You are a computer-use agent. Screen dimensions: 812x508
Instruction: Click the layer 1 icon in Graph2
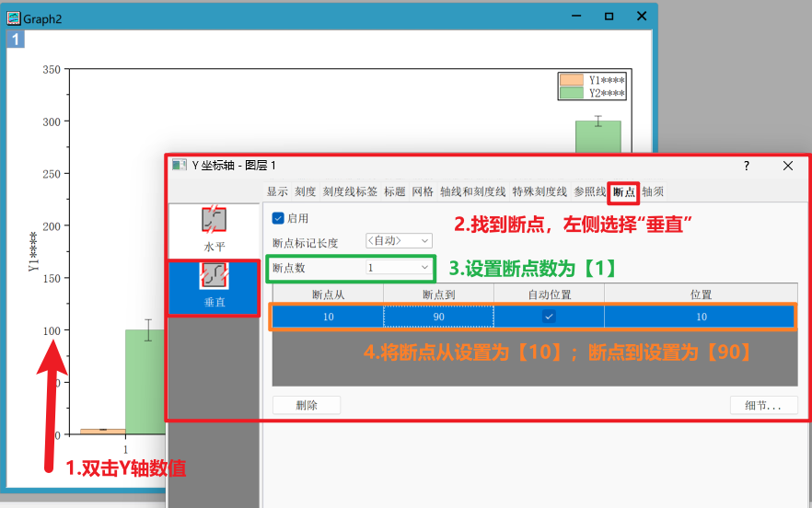(16, 39)
